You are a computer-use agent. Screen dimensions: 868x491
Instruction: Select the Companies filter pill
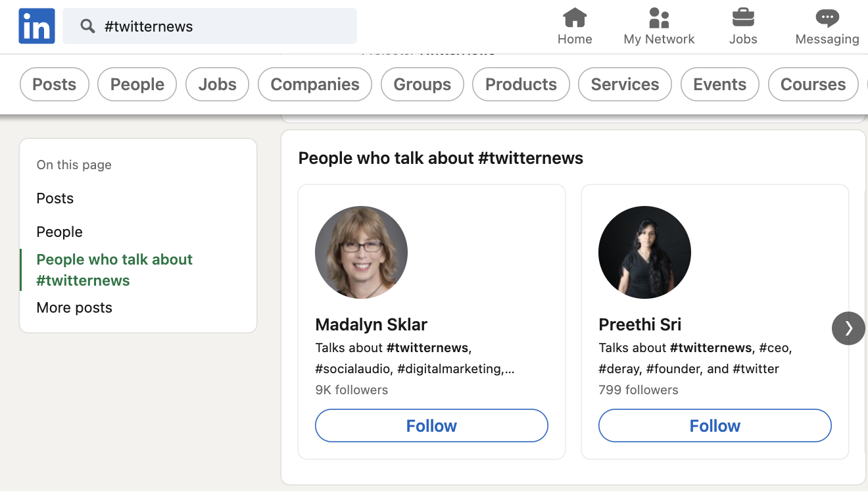click(x=315, y=84)
